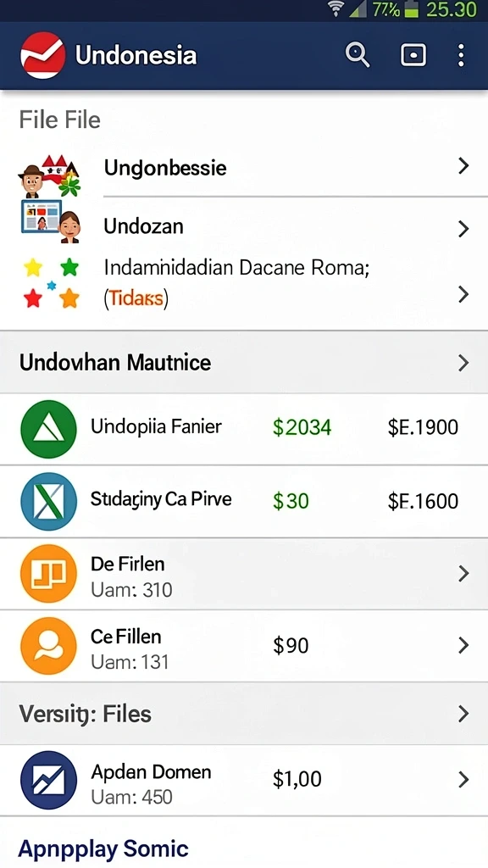
Task: Tap the blue Stıdaŗiny Ca Pirve icon
Action: 48,500
